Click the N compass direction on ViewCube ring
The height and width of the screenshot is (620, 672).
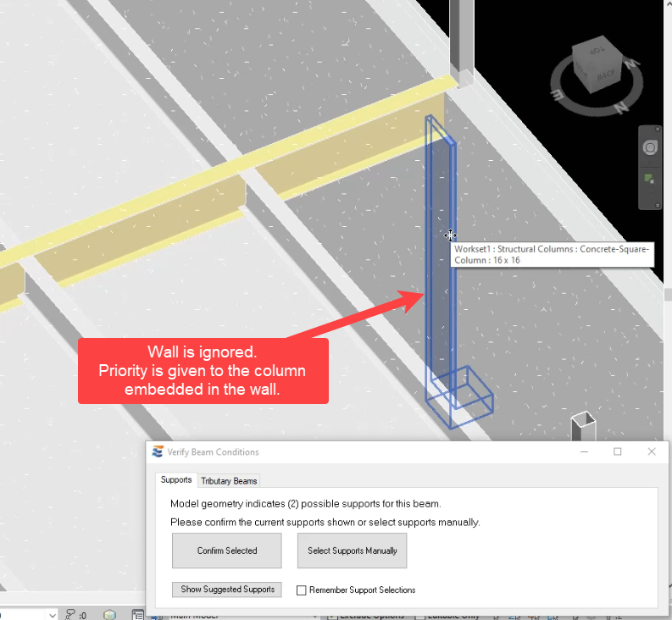[x=620, y=107]
